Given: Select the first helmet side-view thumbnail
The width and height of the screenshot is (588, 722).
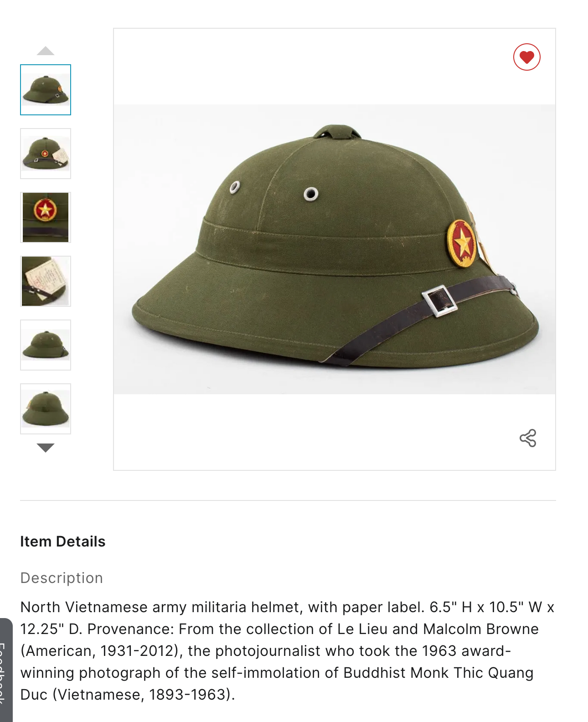Looking at the screenshot, I should coord(46,90).
